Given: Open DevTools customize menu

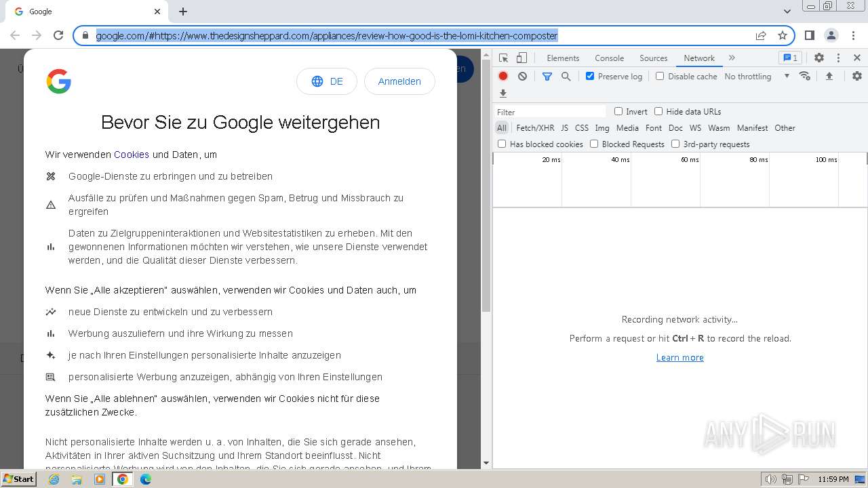Looking at the screenshot, I should coord(838,58).
